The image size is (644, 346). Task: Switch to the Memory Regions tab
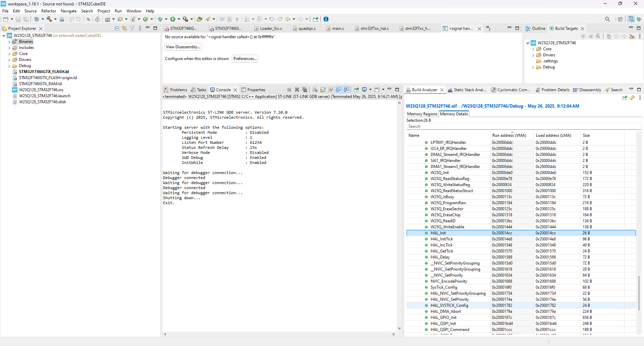click(422, 114)
